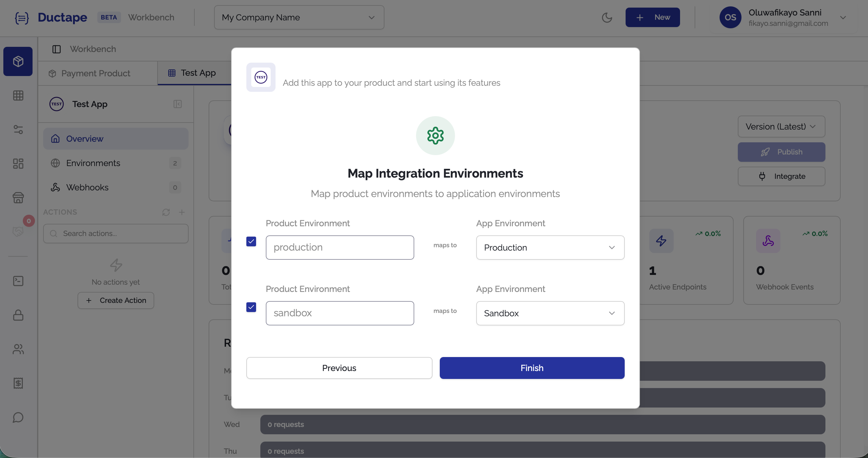Image resolution: width=868 pixels, height=458 pixels.
Task: Open the Chat bubble icon in the sidebar
Action: pyautogui.click(x=18, y=418)
